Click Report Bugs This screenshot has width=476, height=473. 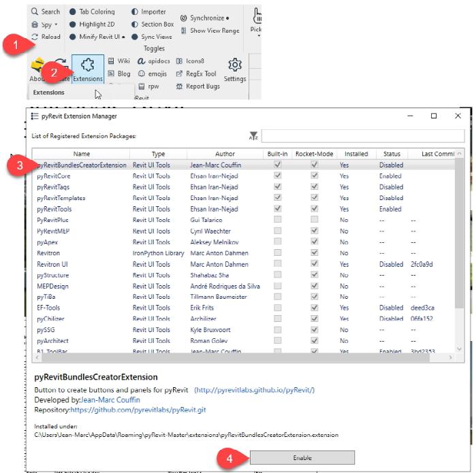(x=198, y=86)
